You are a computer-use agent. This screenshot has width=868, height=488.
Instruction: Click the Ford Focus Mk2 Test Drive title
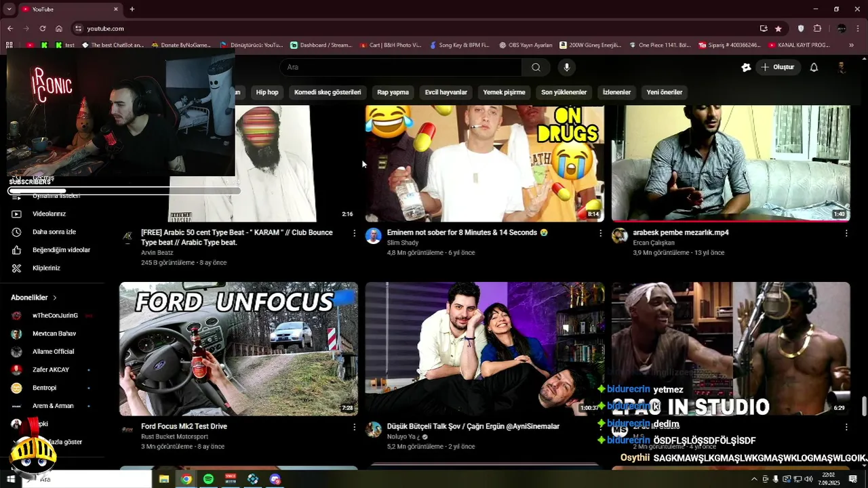click(184, 426)
